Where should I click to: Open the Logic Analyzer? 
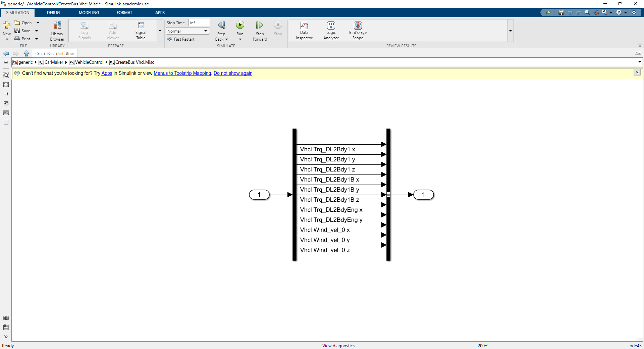pos(331,31)
